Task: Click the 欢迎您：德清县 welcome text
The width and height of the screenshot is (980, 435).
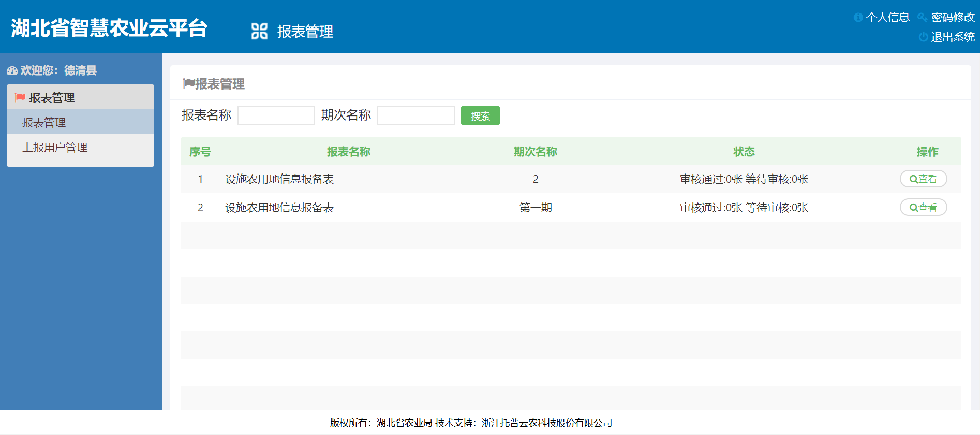Action: [x=58, y=70]
